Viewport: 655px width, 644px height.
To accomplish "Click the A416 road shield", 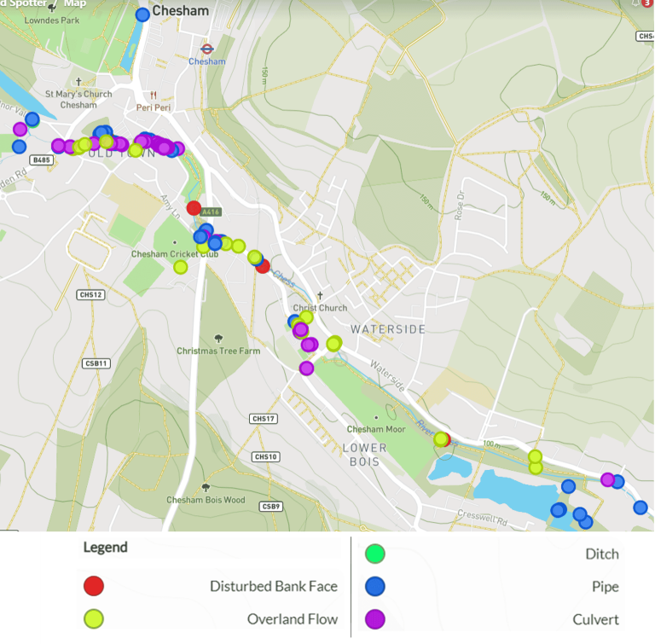I will pos(211,212).
